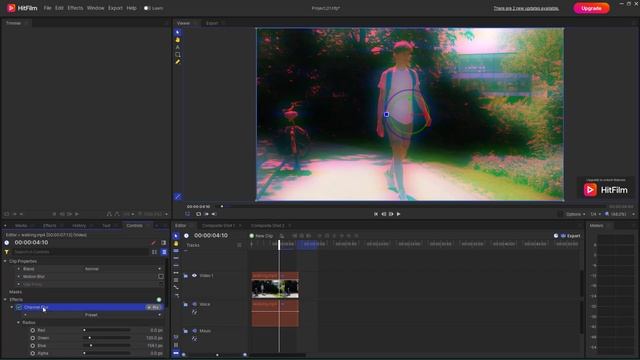Image resolution: width=640 pixels, height=360 pixels.
Task: Toggle the Motion Blur checkbox
Action: 161,276
